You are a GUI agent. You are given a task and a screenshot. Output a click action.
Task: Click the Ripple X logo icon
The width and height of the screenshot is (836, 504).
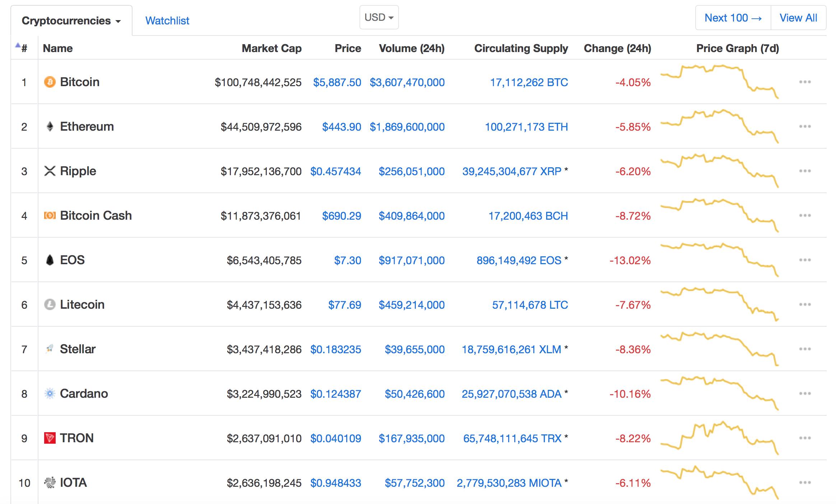point(50,171)
